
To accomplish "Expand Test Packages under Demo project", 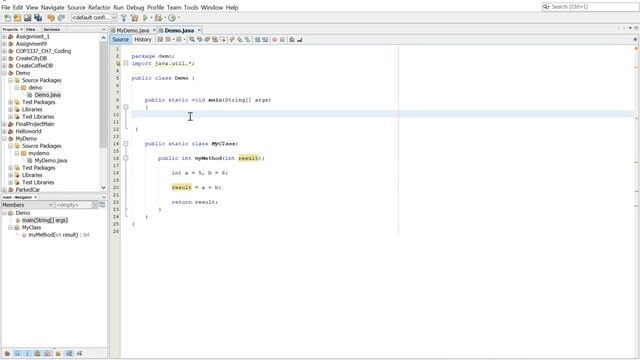I will 11,102.
